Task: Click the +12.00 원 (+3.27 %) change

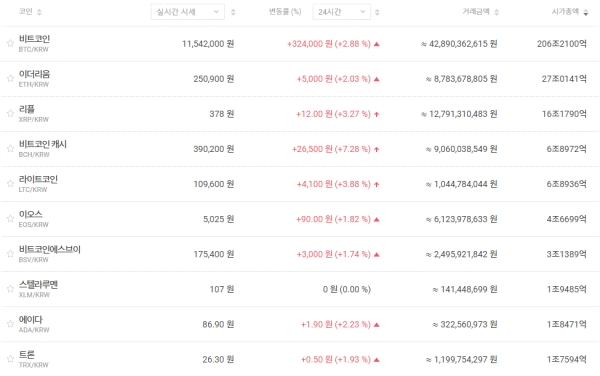Action: pos(333,114)
